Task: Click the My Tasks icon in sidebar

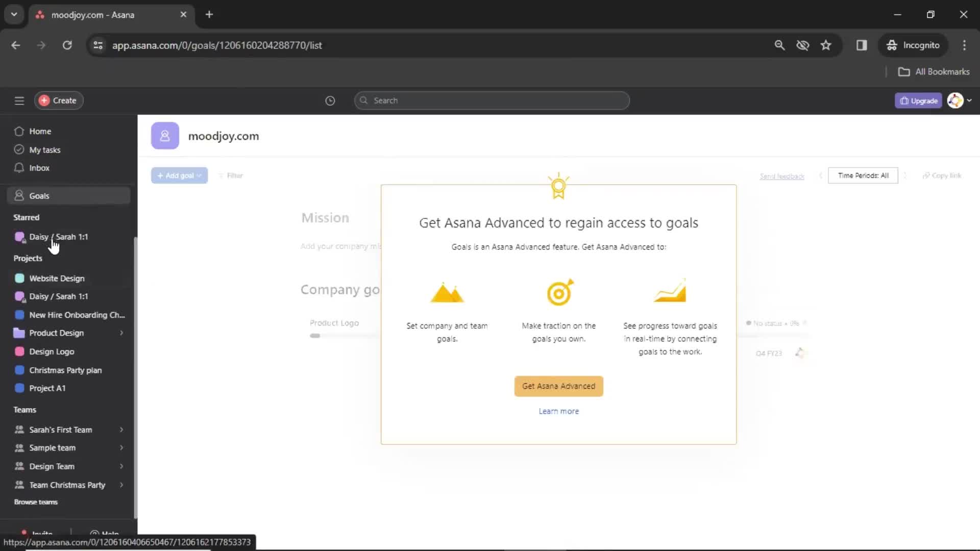Action: tap(19, 149)
